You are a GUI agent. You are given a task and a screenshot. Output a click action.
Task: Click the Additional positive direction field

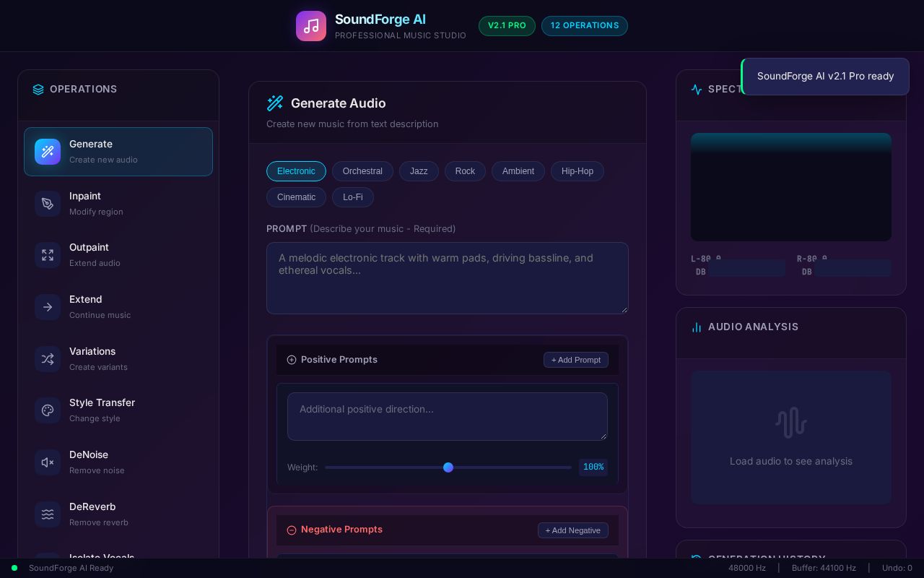click(448, 416)
